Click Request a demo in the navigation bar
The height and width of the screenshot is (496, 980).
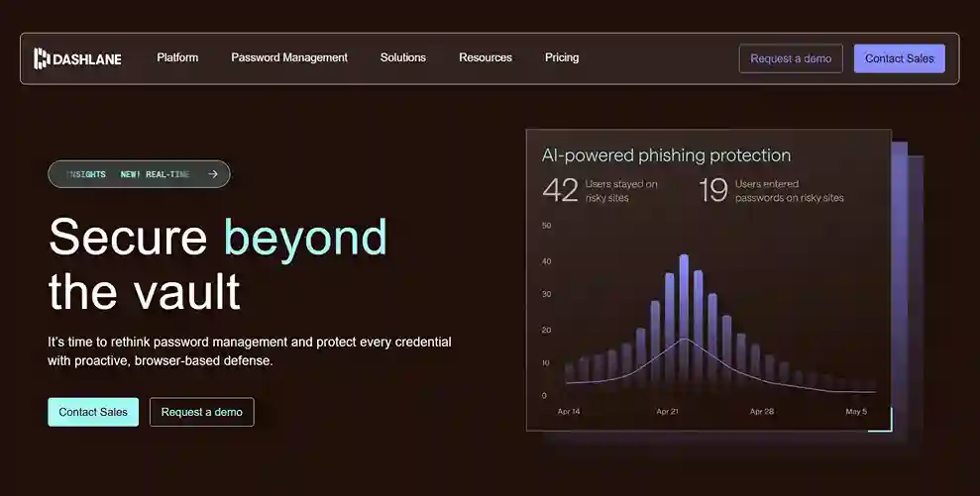791,58
